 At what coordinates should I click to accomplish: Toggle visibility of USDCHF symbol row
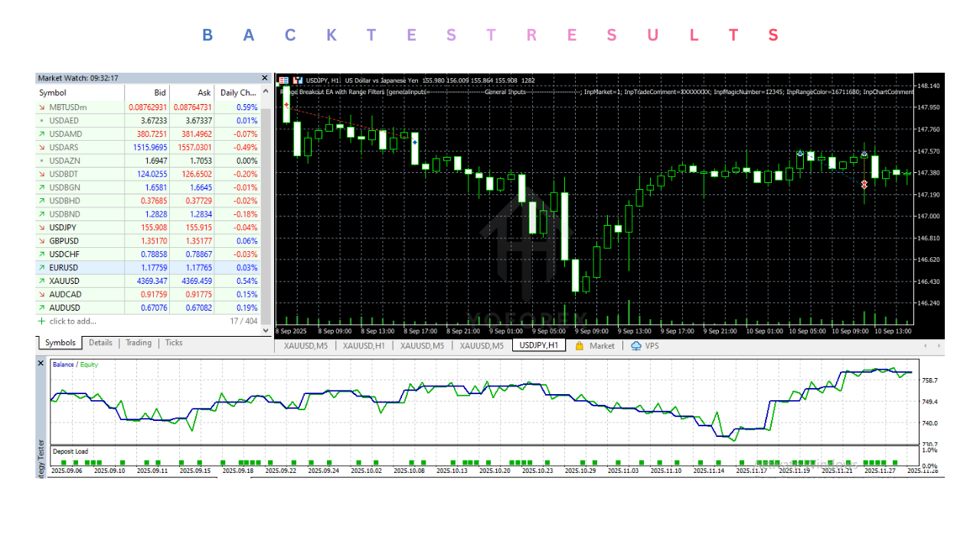point(41,254)
